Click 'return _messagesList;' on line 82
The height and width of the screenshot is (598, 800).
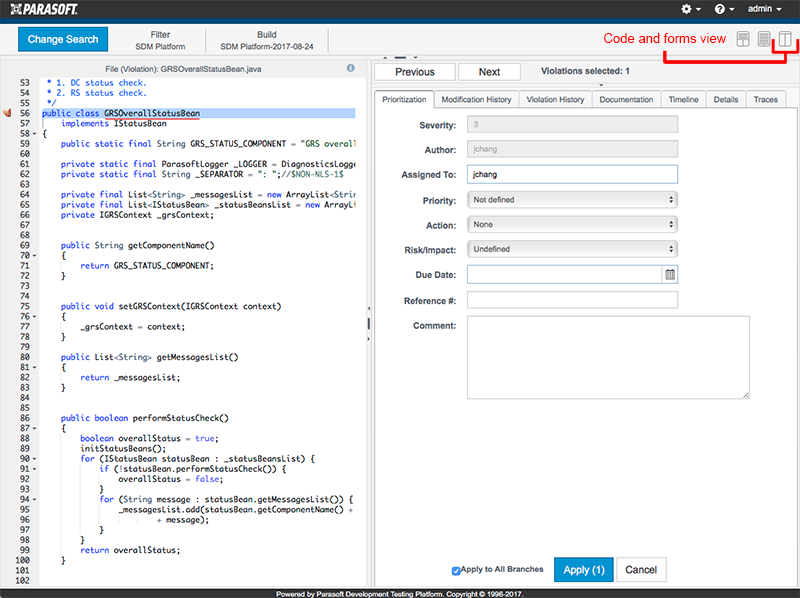click(130, 378)
